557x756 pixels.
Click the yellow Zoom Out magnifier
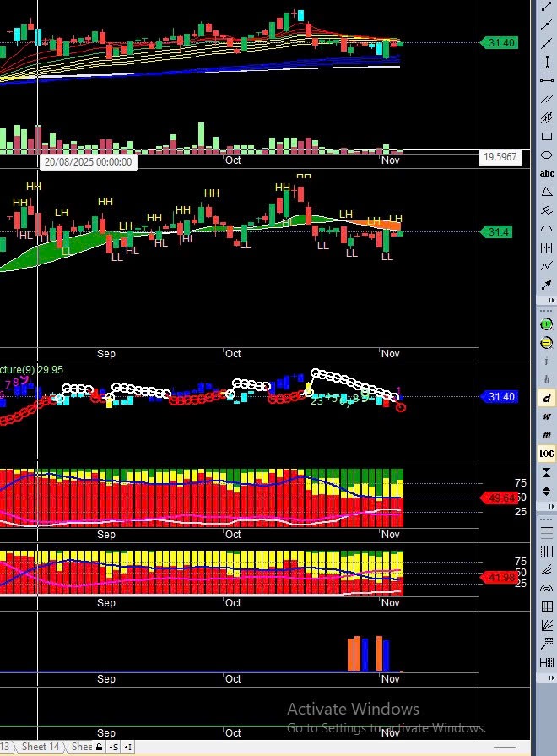pyautogui.click(x=546, y=343)
